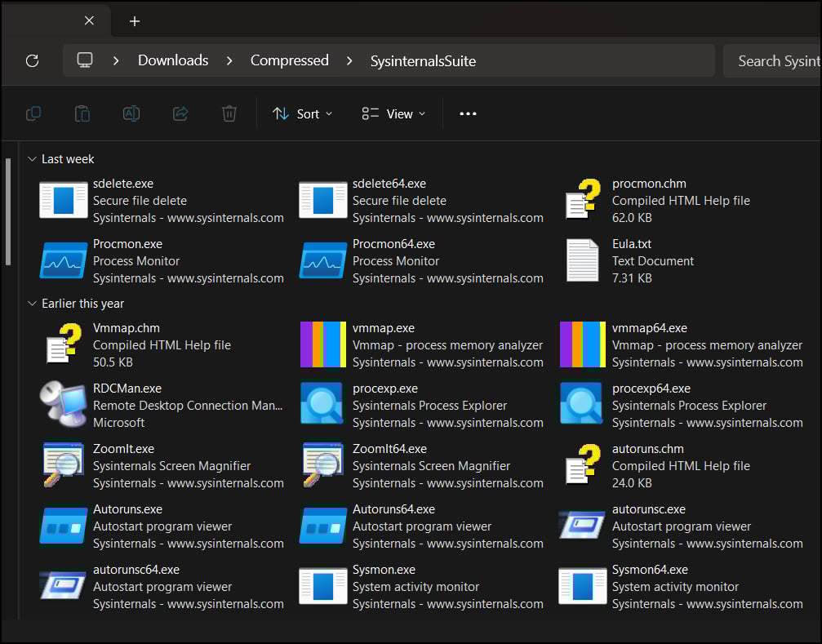
Task: Click the Copy toolbar icon
Action: point(33,113)
